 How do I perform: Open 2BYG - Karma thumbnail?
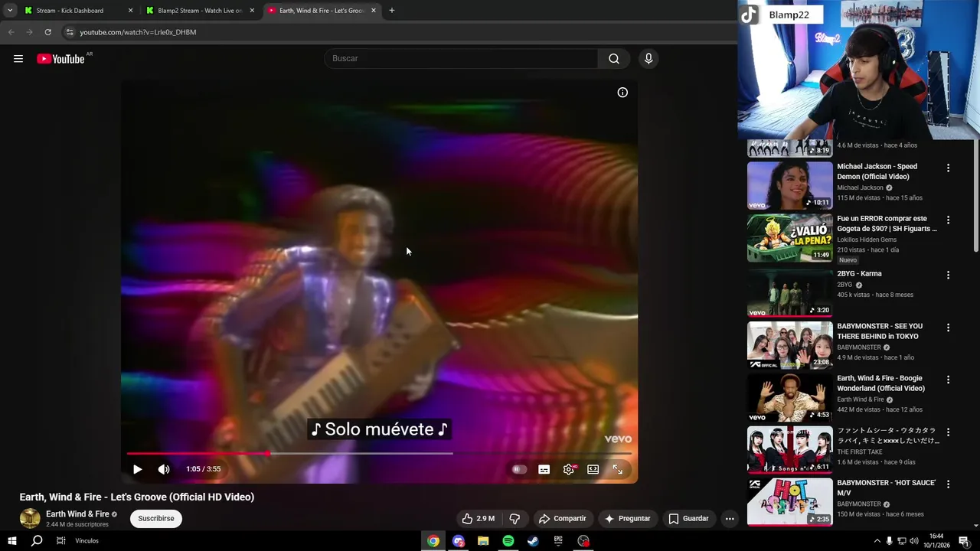coord(790,292)
